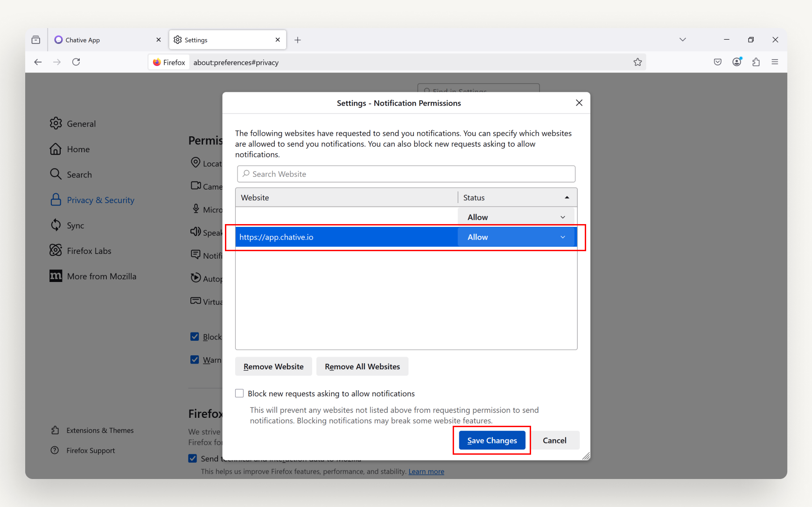This screenshot has height=507, width=812.
Task: Click the Save Changes button
Action: (491, 440)
